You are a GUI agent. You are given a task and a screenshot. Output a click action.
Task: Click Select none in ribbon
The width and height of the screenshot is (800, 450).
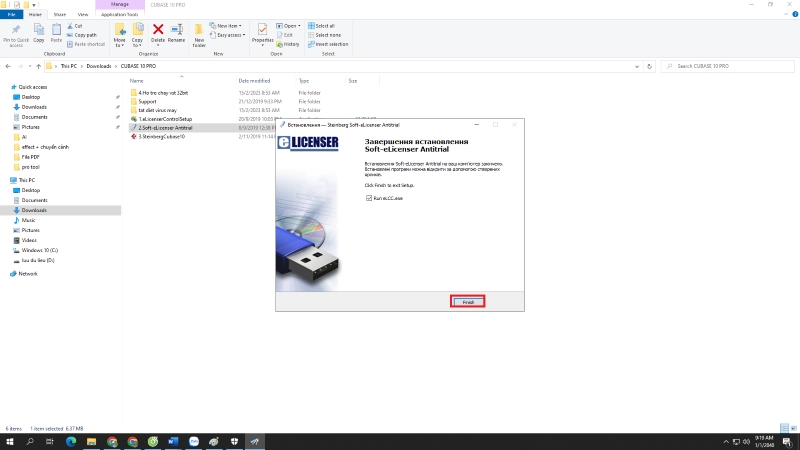(324, 35)
